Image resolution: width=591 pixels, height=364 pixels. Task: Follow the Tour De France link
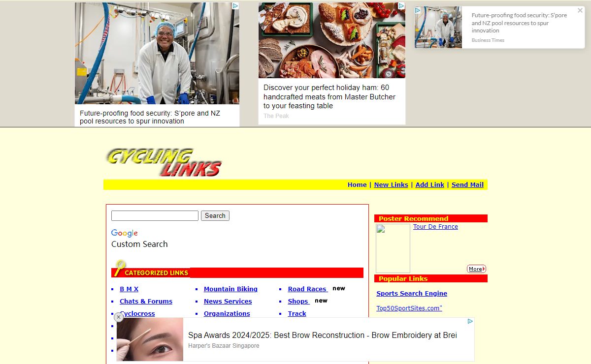(435, 227)
